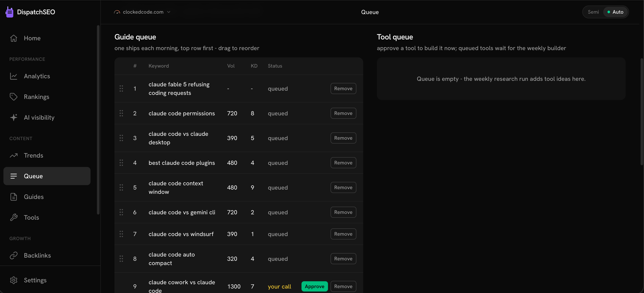
Task: Remove claude cowork vs claude code
Action: 343,287
